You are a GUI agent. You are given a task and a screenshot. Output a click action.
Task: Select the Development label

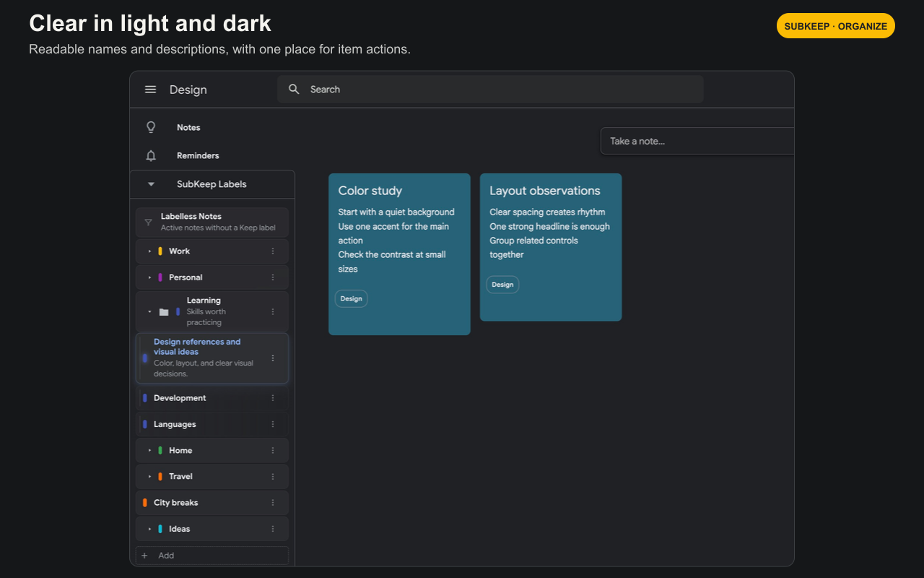[212, 398]
